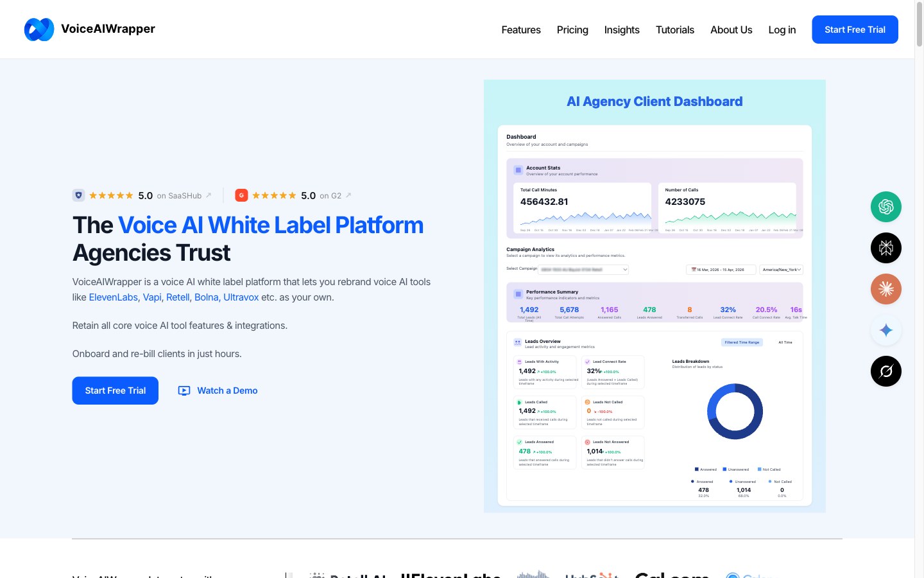The image size is (924, 578).
Task: Select the Filtered Time Range tab
Action: [x=742, y=342]
